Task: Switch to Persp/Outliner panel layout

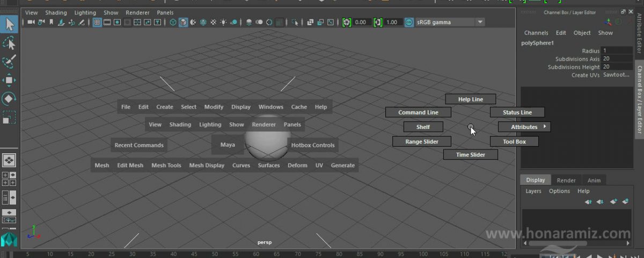Action: click(x=9, y=197)
